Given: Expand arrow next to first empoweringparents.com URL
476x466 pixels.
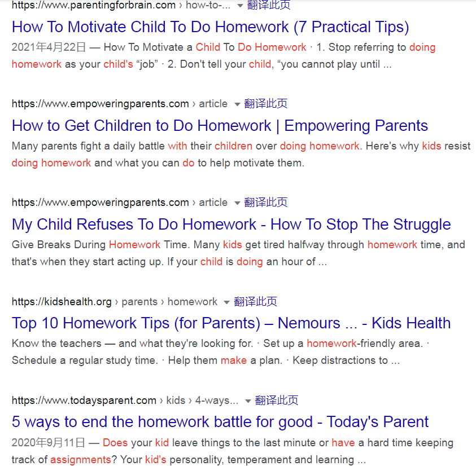Looking at the screenshot, I should pos(237,104).
